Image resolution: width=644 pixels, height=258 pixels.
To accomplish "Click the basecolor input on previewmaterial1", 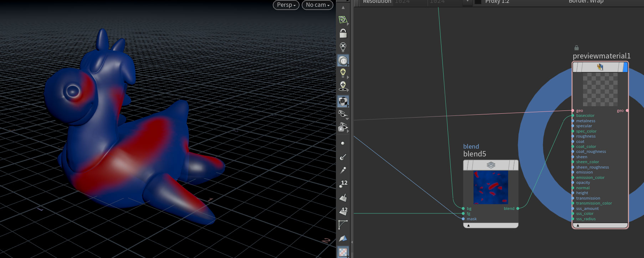I will pos(573,115).
